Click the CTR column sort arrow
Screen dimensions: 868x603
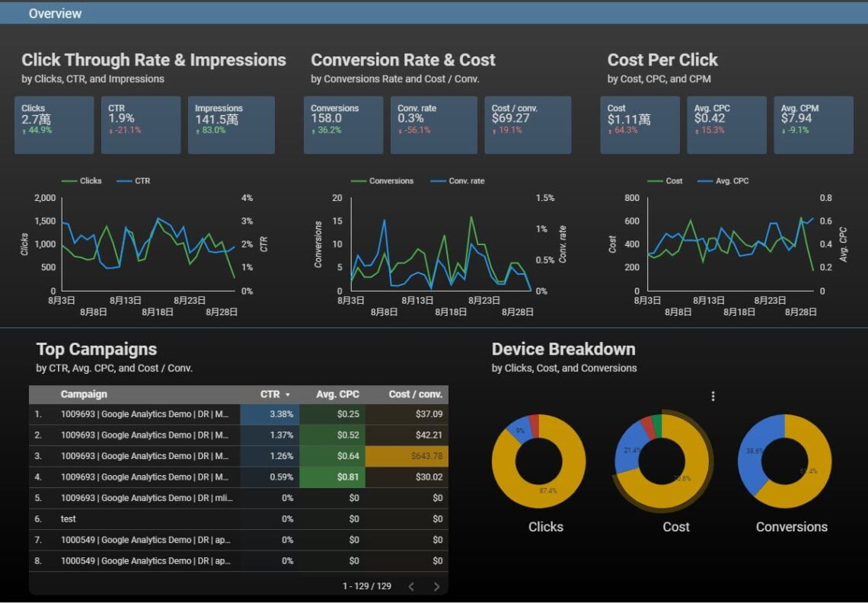point(288,394)
